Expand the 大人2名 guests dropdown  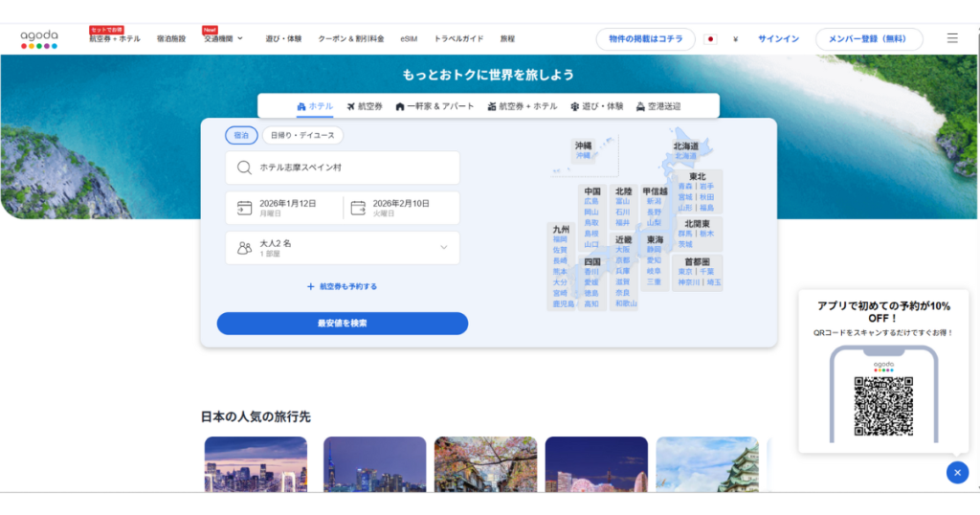tap(443, 248)
